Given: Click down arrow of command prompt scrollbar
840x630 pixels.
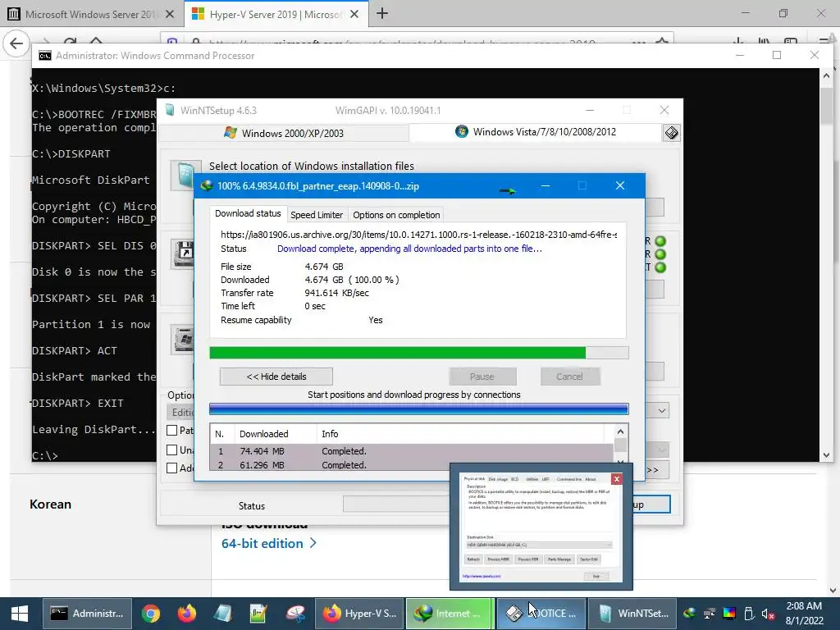Looking at the screenshot, I should coord(826,454).
